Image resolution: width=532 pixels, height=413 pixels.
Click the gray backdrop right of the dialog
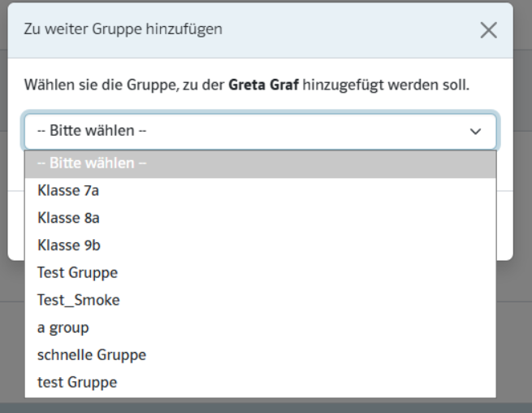(x=522, y=203)
